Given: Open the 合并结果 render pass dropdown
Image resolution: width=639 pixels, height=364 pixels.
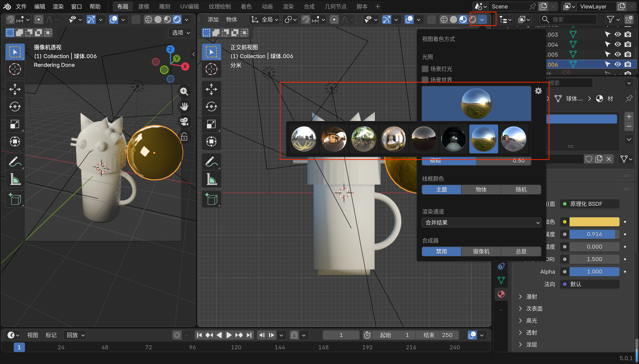Looking at the screenshot, I should click(x=481, y=223).
